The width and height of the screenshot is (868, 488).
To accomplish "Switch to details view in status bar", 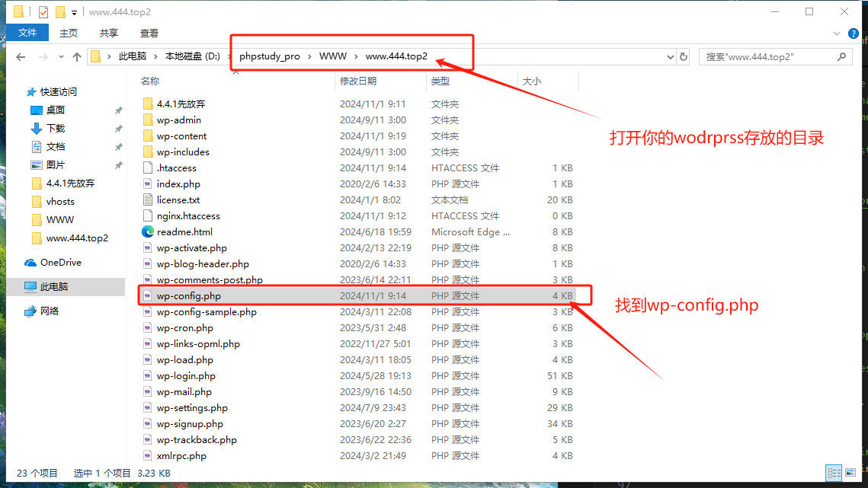I will (x=834, y=473).
